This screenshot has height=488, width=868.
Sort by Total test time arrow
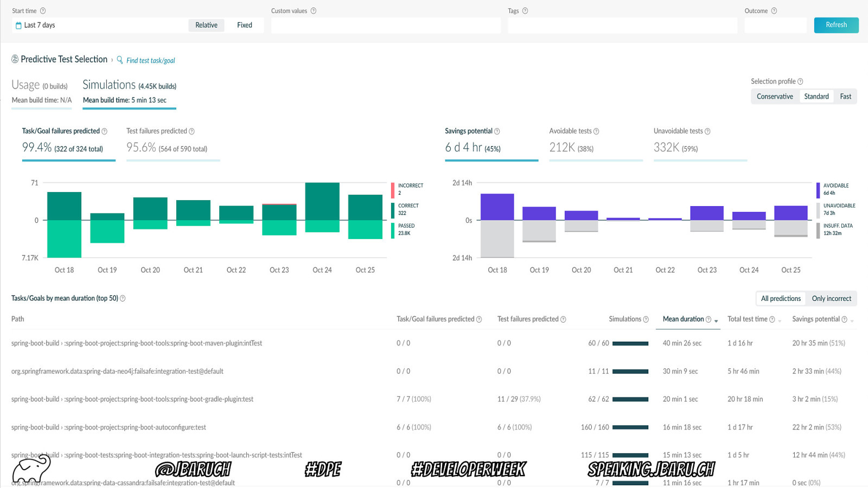click(x=780, y=321)
